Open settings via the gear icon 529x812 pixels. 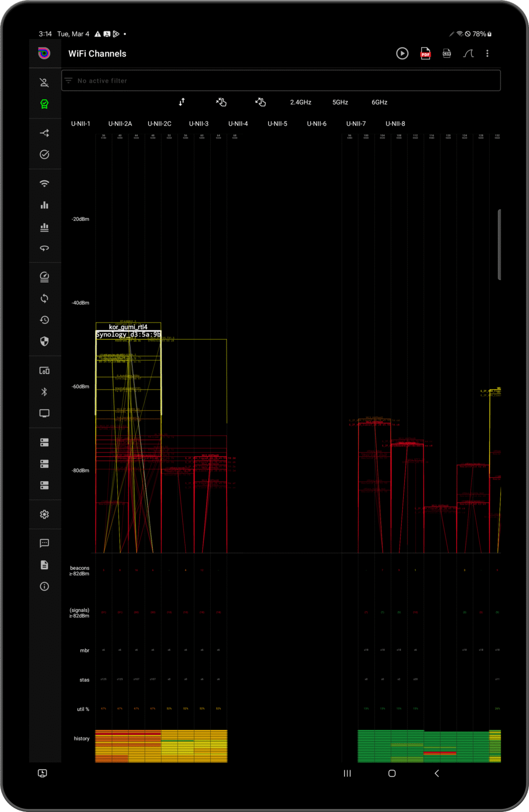(44, 514)
